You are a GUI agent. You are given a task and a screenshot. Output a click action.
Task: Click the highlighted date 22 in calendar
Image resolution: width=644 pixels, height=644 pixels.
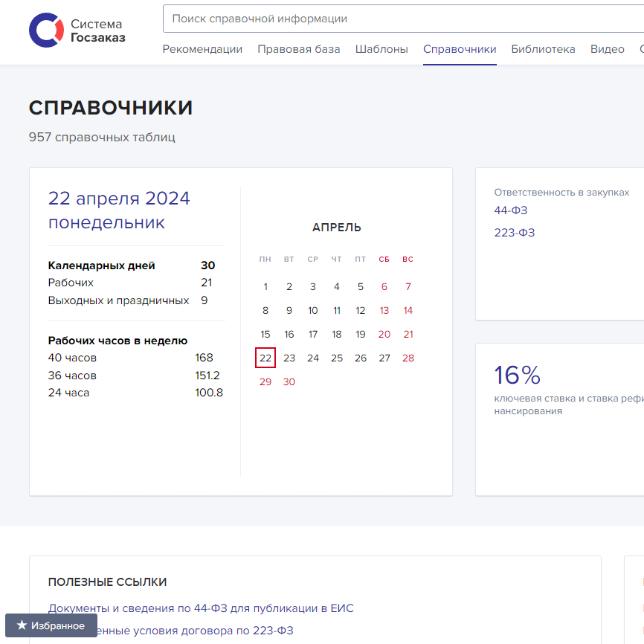(265, 358)
